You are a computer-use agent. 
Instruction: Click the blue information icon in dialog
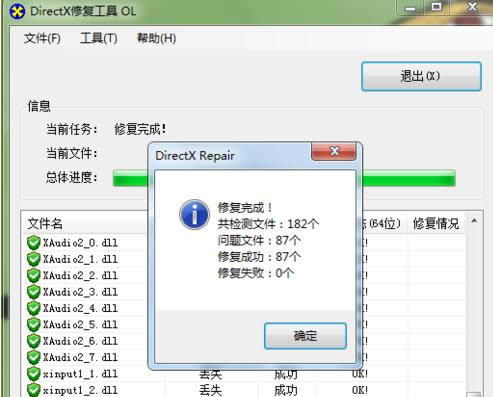(194, 214)
